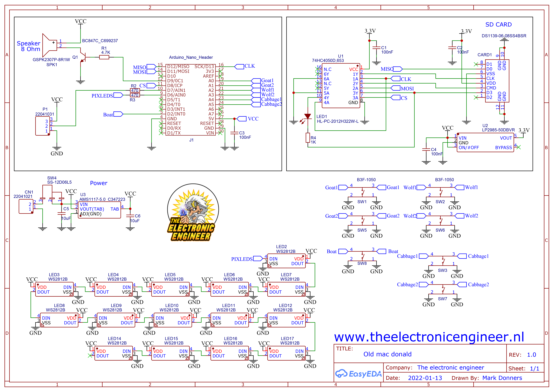Viewport: 554px width, 392px height.
Task: Click the 'AMS1117-5.0_C347223' part label
Action: (x=102, y=199)
